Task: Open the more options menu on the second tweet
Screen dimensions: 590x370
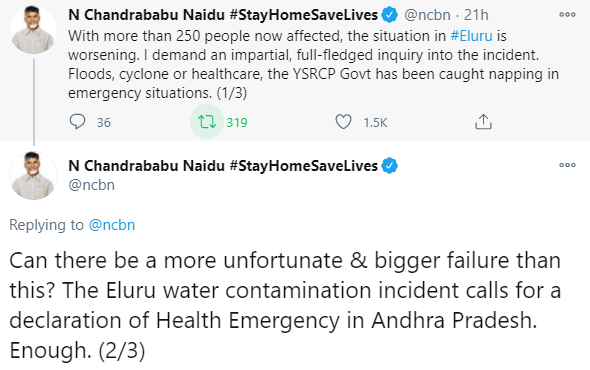Action: (567, 165)
